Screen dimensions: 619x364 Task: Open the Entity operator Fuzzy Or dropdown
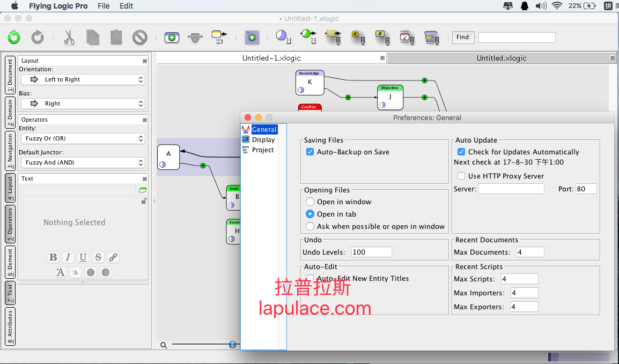pyautogui.click(x=83, y=138)
